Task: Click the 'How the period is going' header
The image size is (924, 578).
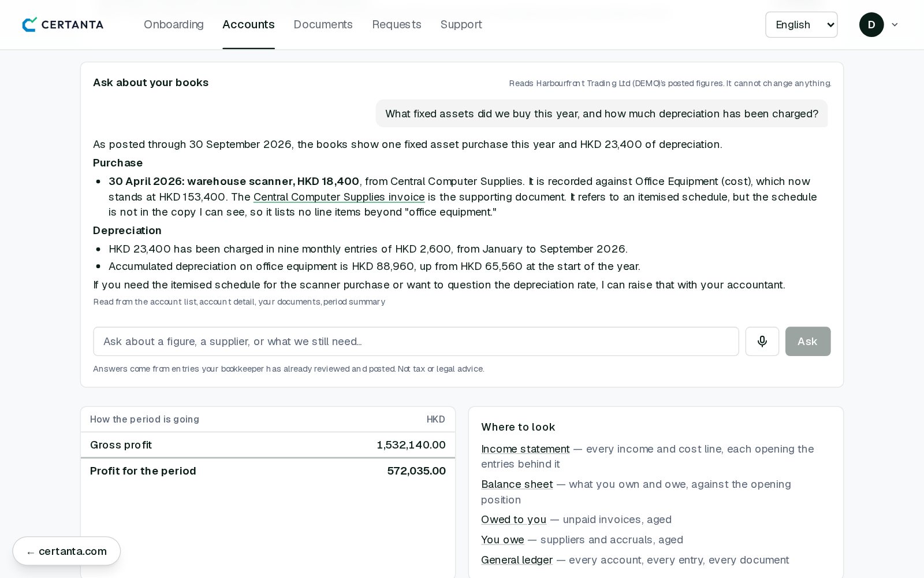Action: (x=144, y=419)
